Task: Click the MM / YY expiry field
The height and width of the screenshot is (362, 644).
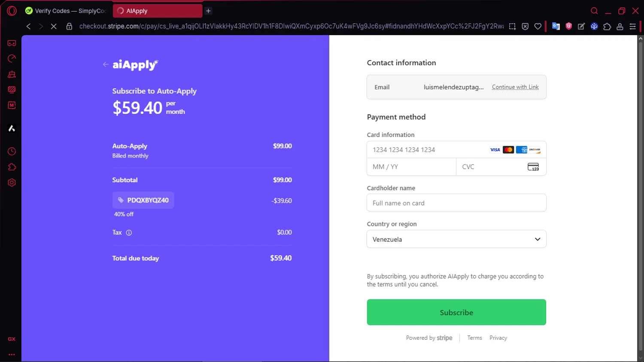Action: click(x=411, y=167)
